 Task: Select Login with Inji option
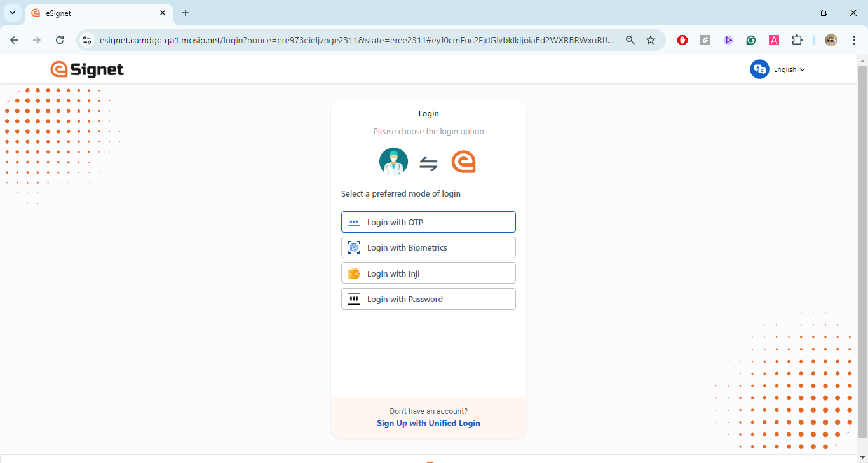[x=428, y=273]
